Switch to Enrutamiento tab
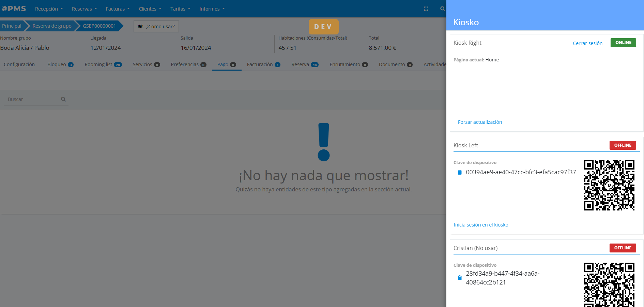644x307 pixels. click(349, 64)
